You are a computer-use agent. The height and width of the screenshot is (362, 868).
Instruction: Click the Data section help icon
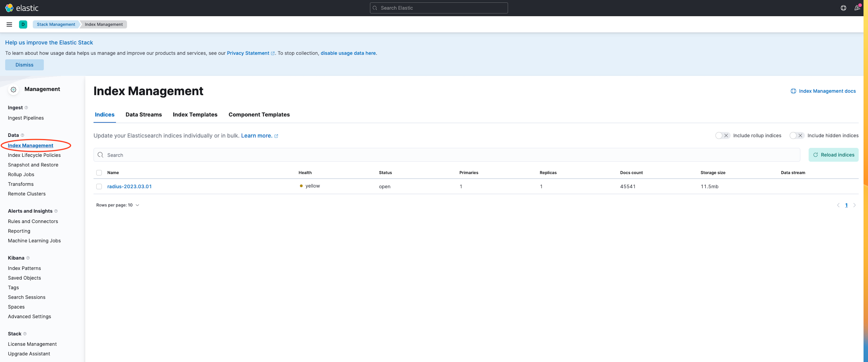23,135
